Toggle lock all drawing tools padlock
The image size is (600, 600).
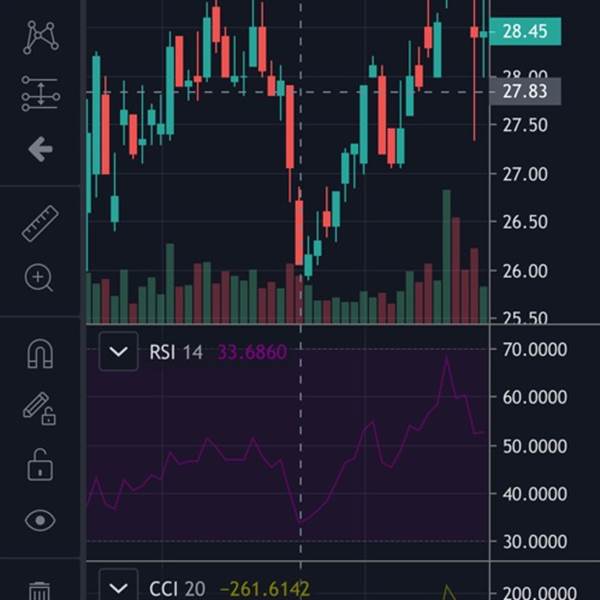point(40,465)
